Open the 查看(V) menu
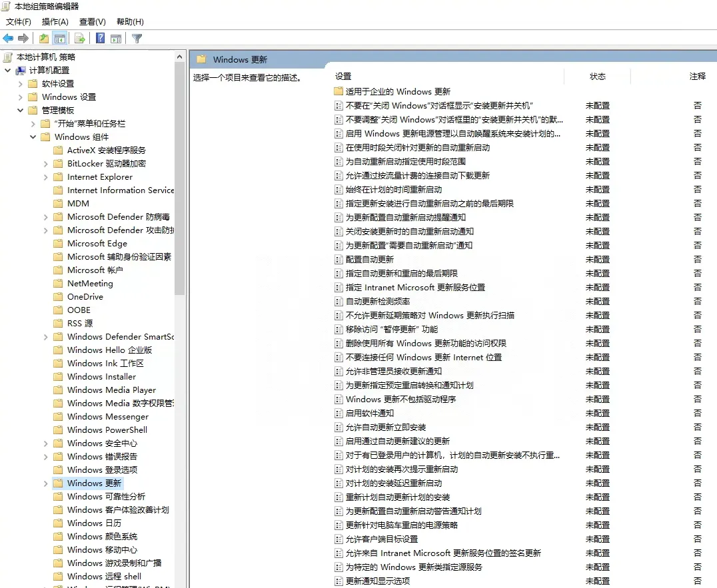Viewport: 717px width, 588px height. click(x=92, y=22)
